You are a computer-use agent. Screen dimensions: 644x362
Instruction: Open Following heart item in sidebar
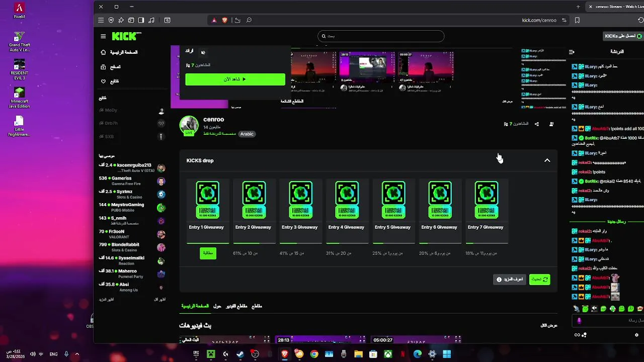110,81
